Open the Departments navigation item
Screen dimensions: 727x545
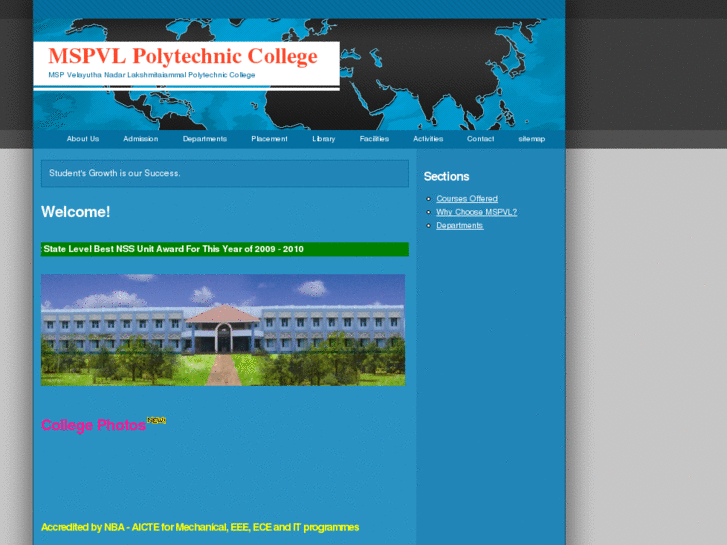pyautogui.click(x=204, y=139)
